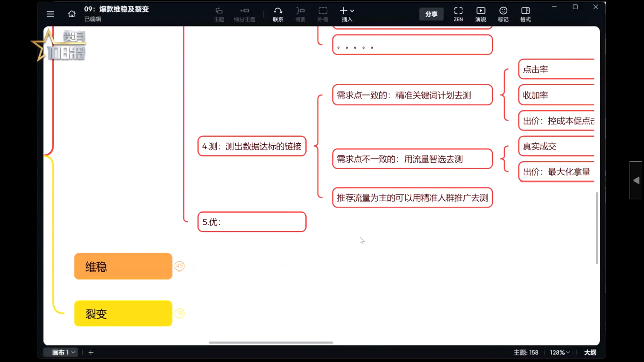644x362 pixels.
Task: Add a relationship with 联系 tool
Action: [x=278, y=14]
